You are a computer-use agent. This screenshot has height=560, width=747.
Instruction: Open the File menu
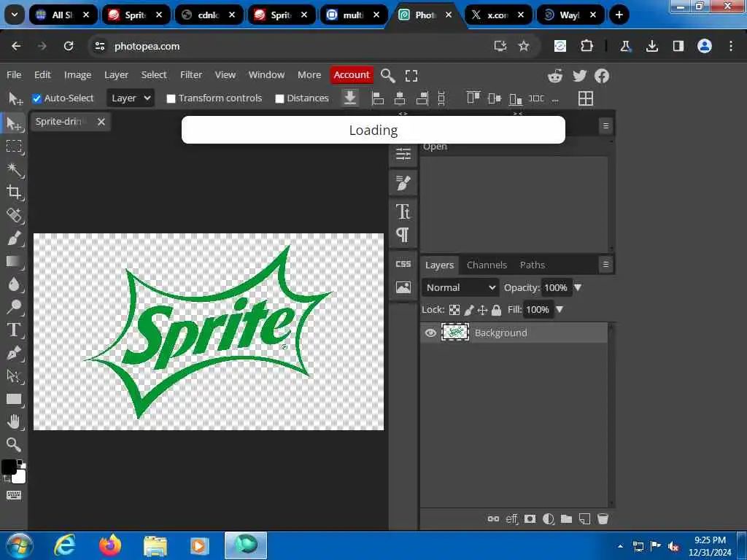(14, 75)
